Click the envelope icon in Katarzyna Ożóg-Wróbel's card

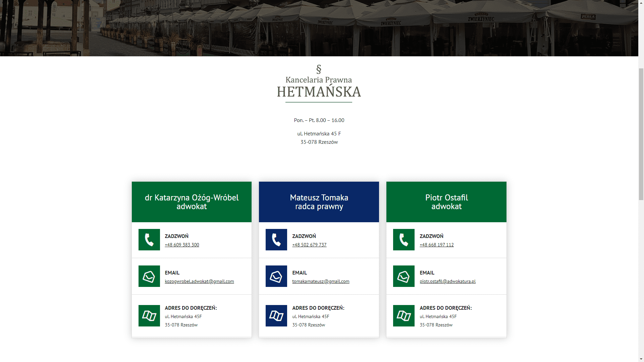pos(149,276)
